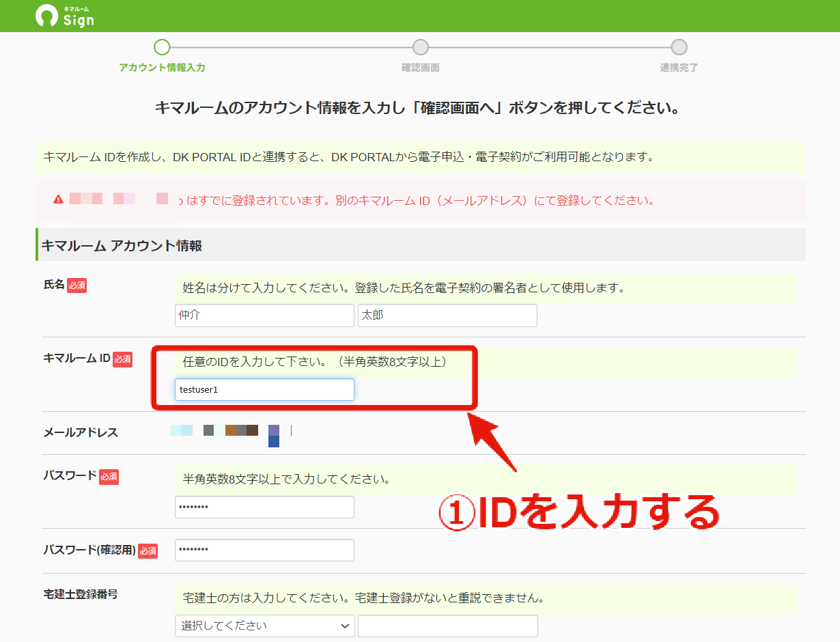840x642 pixels.
Task: Click the アカウント情報入力 step circle
Action: [x=162, y=47]
